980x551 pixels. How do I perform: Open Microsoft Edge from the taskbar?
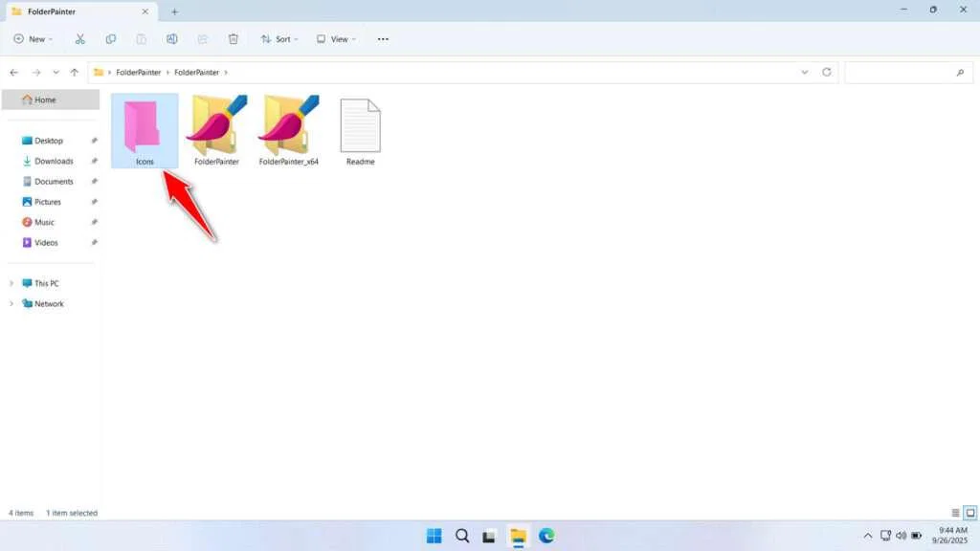[546, 536]
